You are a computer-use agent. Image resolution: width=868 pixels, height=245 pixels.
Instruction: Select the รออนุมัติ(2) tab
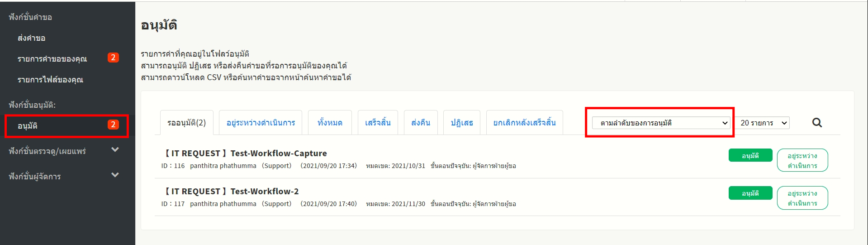pos(186,123)
